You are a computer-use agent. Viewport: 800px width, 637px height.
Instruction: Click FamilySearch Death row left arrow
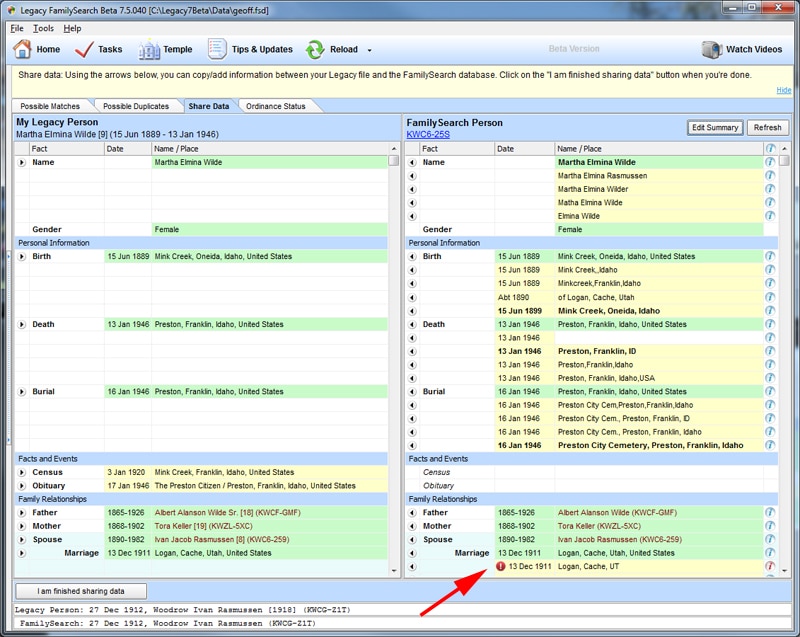point(412,324)
